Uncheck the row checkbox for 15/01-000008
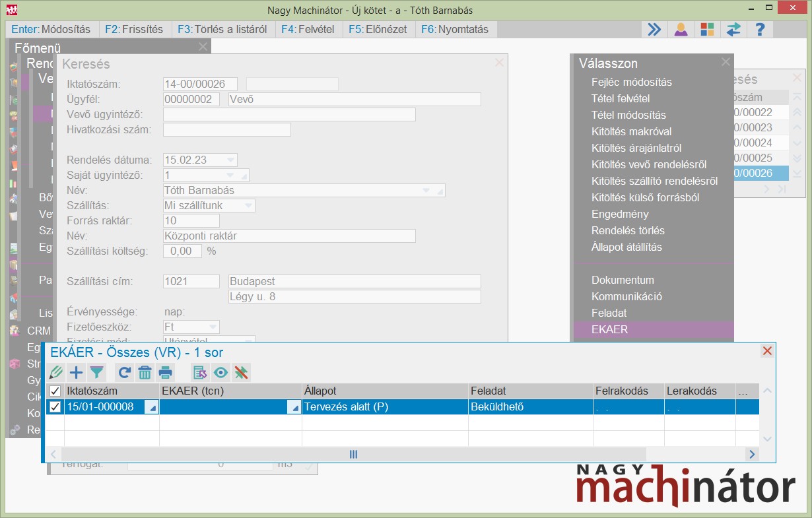 click(55, 407)
